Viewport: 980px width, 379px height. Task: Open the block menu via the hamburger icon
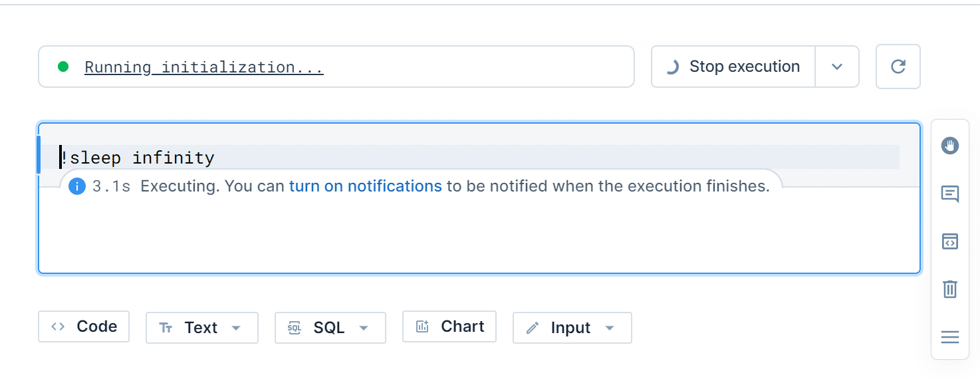coord(950,337)
